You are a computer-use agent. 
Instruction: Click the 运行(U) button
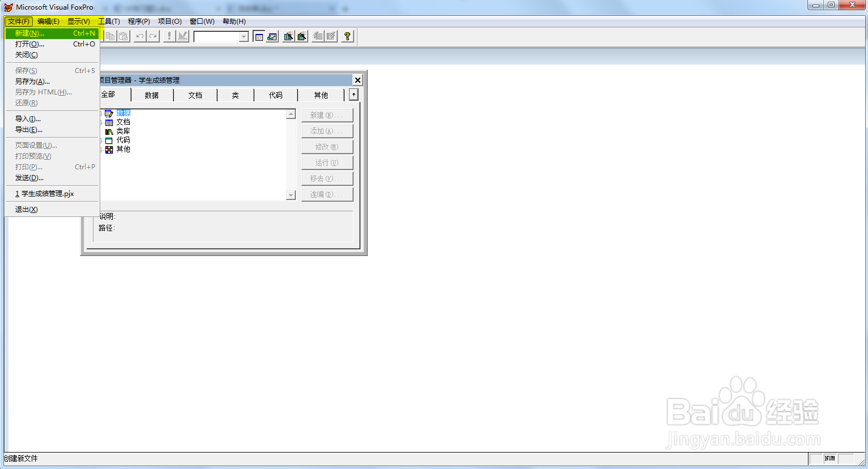(x=327, y=163)
